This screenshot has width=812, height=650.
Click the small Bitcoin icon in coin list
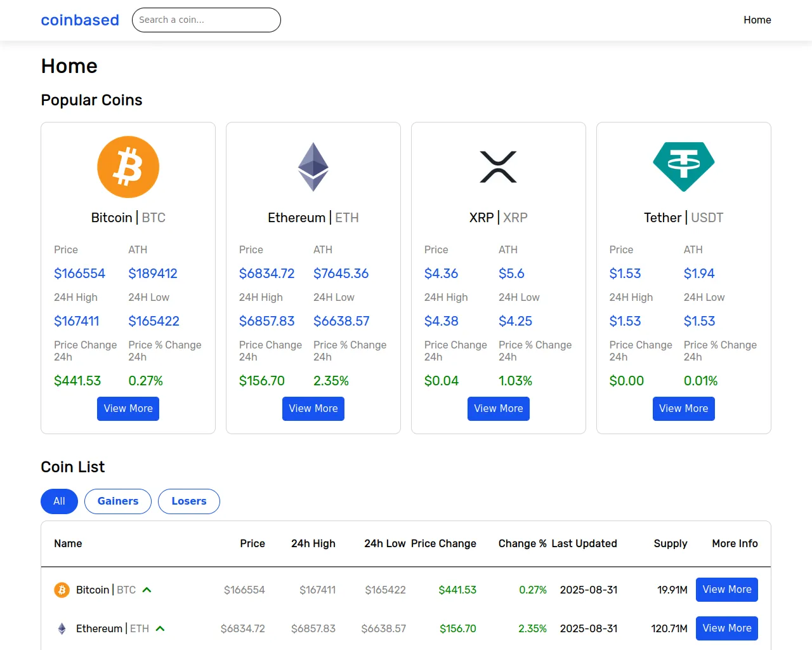click(62, 590)
